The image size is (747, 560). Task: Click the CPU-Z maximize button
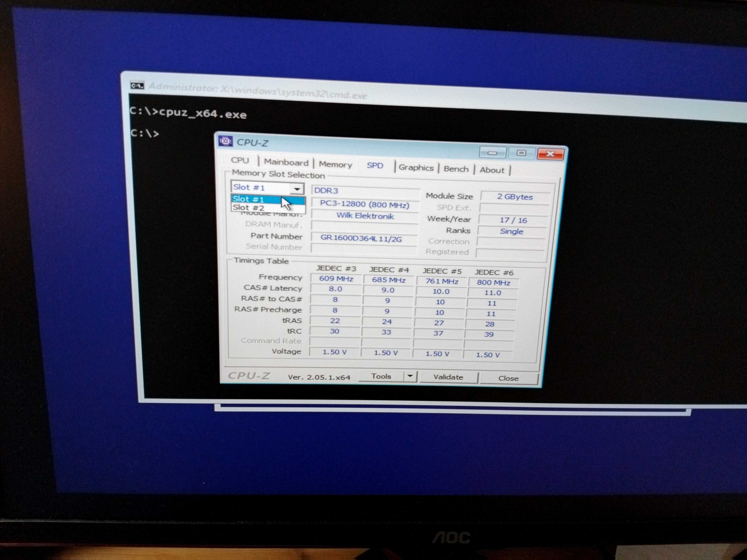coord(522,153)
